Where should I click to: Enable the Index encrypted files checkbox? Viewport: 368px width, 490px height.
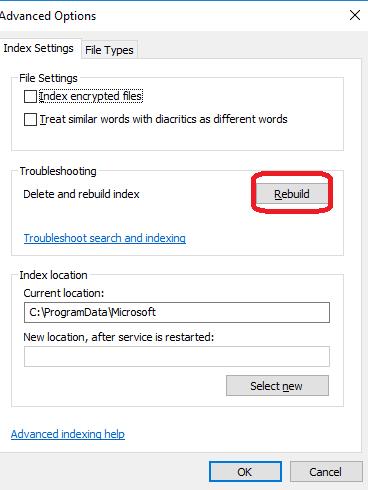(30, 97)
